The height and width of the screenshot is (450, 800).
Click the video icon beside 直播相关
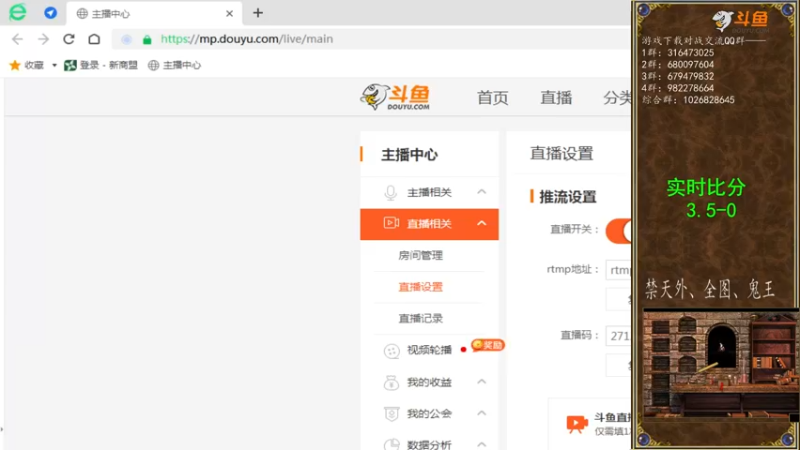pyautogui.click(x=391, y=223)
